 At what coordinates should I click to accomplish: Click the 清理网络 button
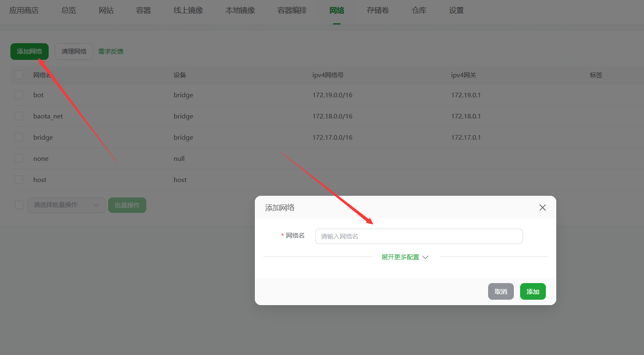pos(74,52)
